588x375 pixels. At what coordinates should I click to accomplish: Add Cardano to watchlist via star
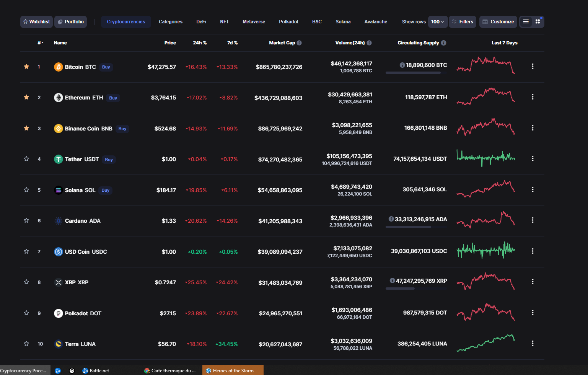click(x=26, y=220)
